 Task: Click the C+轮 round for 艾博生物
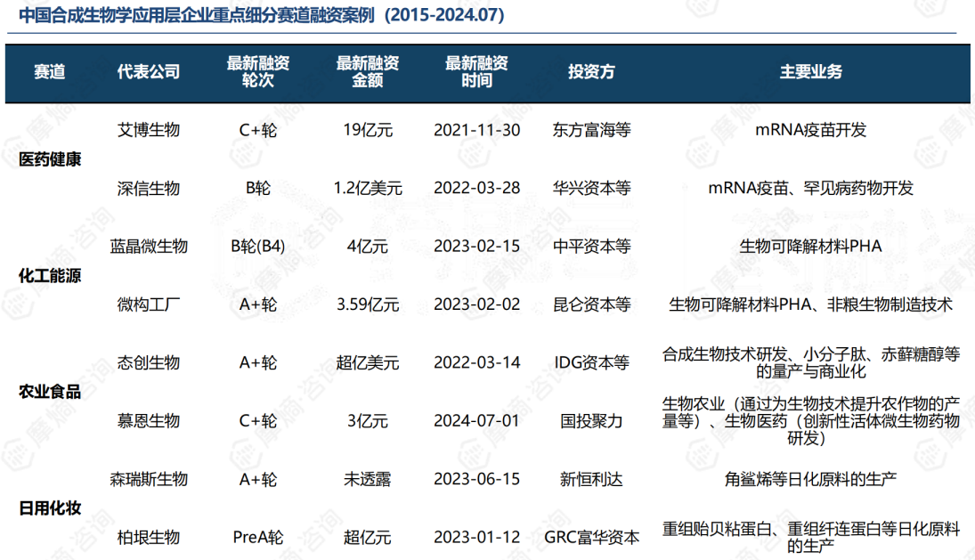pyautogui.click(x=258, y=130)
